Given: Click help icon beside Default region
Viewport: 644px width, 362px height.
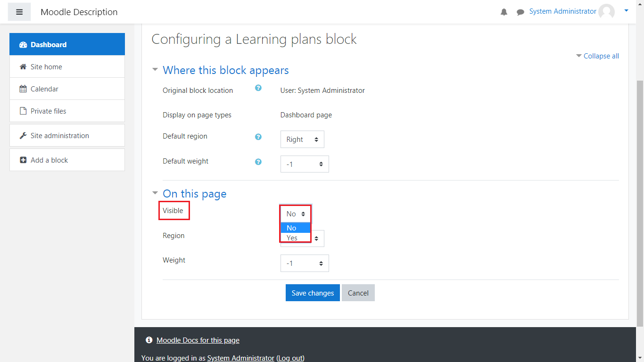Looking at the screenshot, I should 258,137.
